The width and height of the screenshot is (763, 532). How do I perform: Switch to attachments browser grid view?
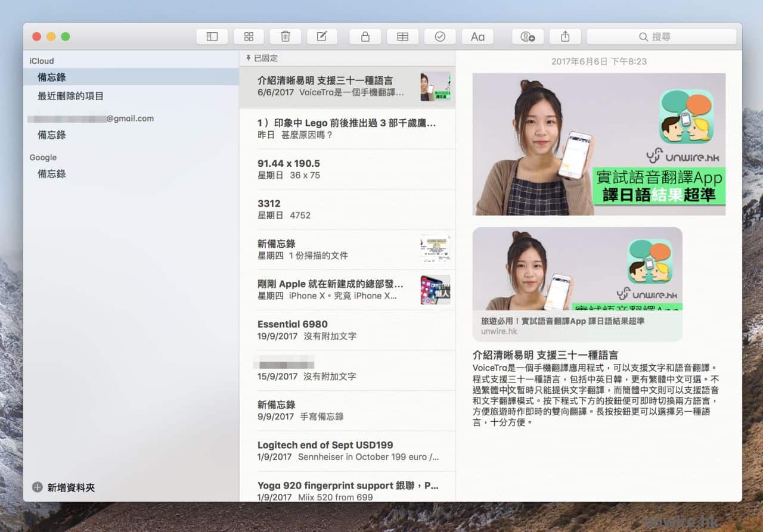pos(249,37)
